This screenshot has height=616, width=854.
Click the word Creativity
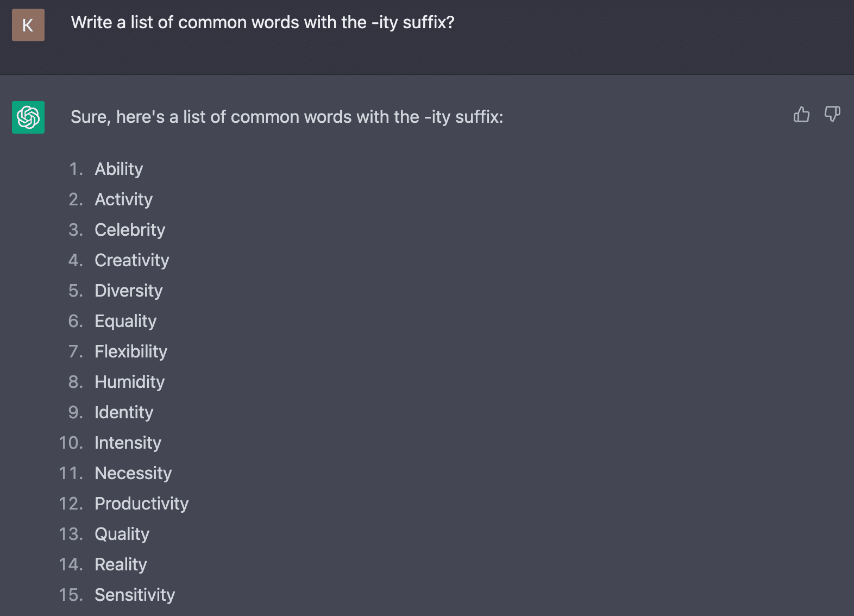point(132,260)
